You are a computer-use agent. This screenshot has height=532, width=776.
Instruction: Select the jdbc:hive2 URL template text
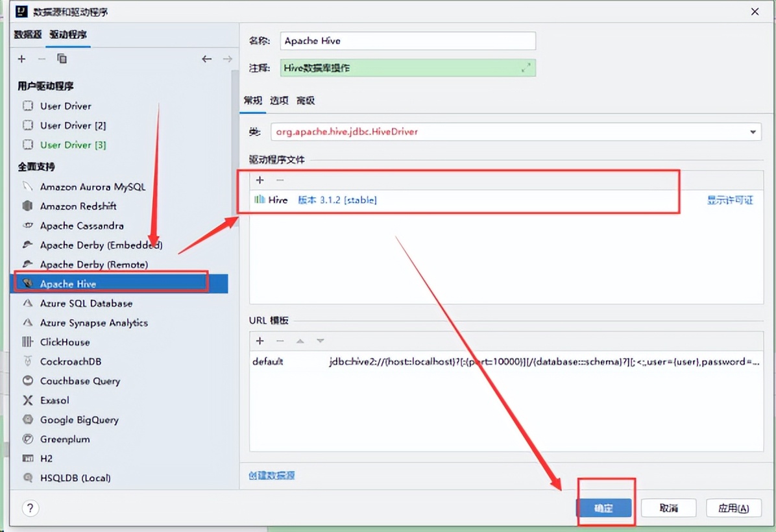(x=544, y=362)
